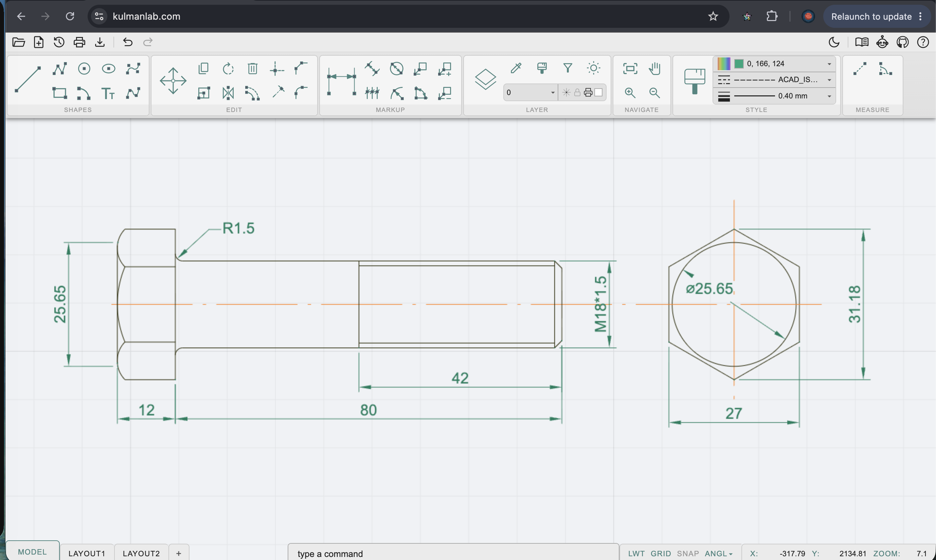
Task: Toggle layer 0 freeze state
Action: tap(566, 92)
